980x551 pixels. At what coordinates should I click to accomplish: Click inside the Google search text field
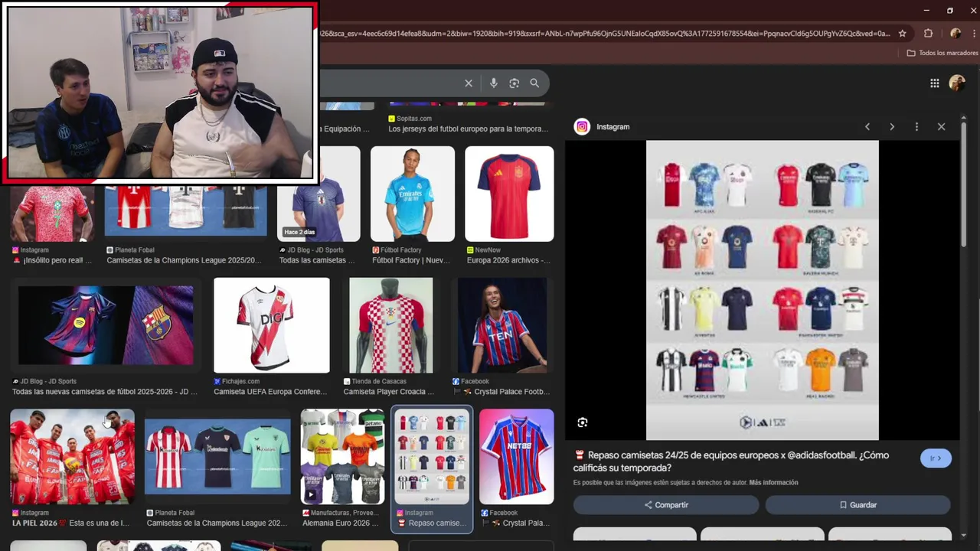(389, 83)
